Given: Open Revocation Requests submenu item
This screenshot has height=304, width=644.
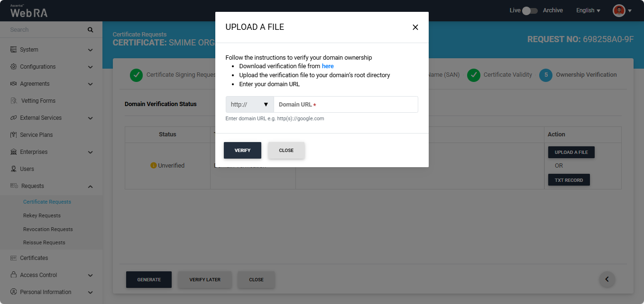Looking at the screenshot, I should tap(48, 229).
